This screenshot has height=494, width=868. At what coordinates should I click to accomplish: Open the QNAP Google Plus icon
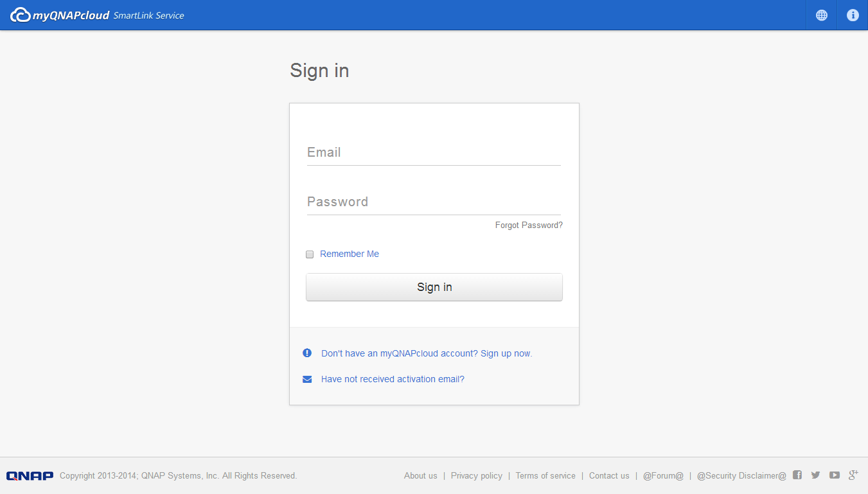[x=853, y=475]
